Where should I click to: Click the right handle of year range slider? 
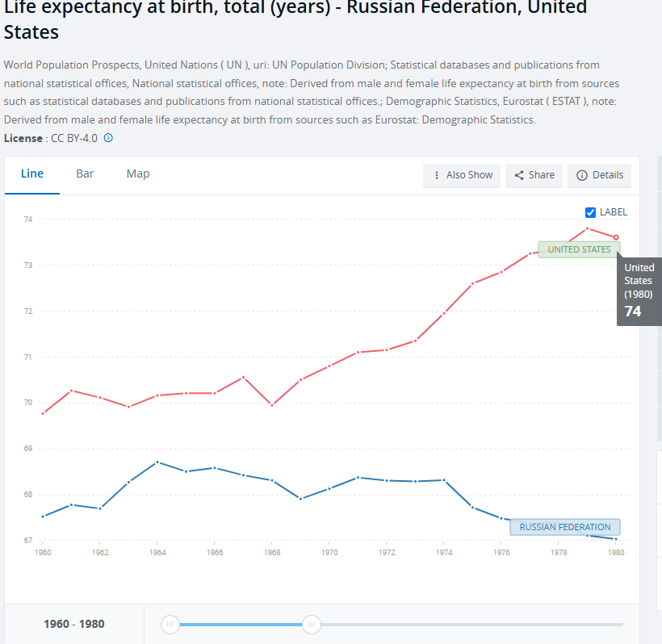312,624
